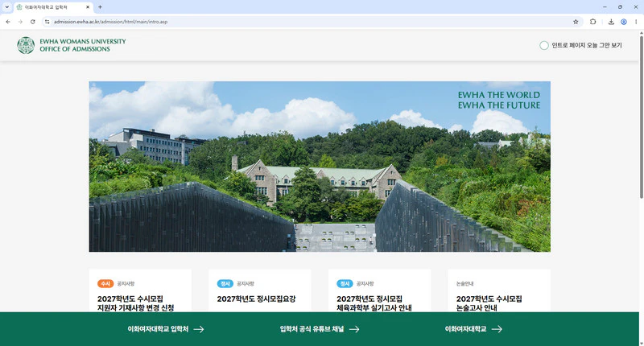Click the browser forward arrow
The height and width of the screenshot is (346, 644).
pyautogui.click(x=20, y=22)
